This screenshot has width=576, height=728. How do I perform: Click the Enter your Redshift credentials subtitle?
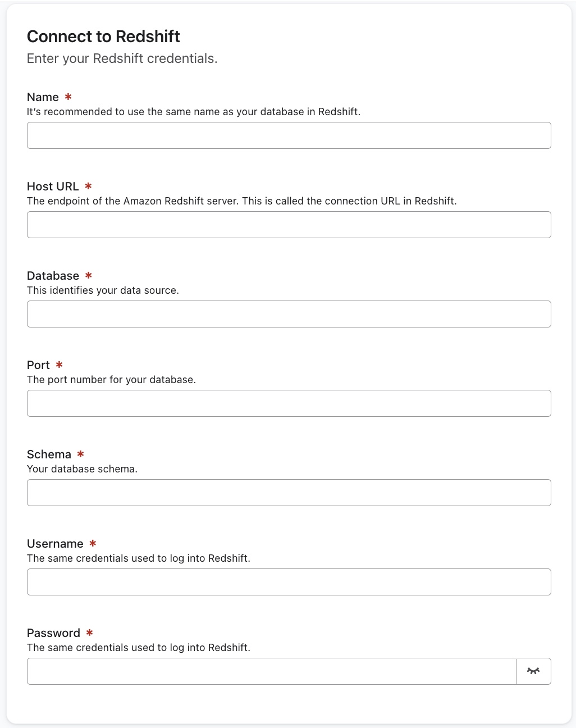pos(122,58)
